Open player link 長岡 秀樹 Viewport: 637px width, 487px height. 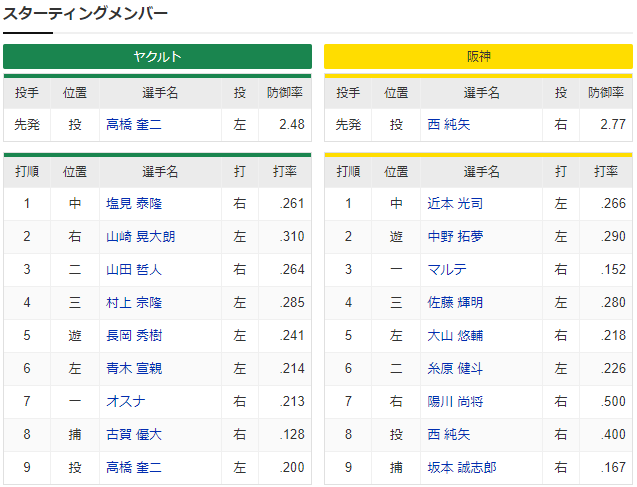tap(134, 335)
